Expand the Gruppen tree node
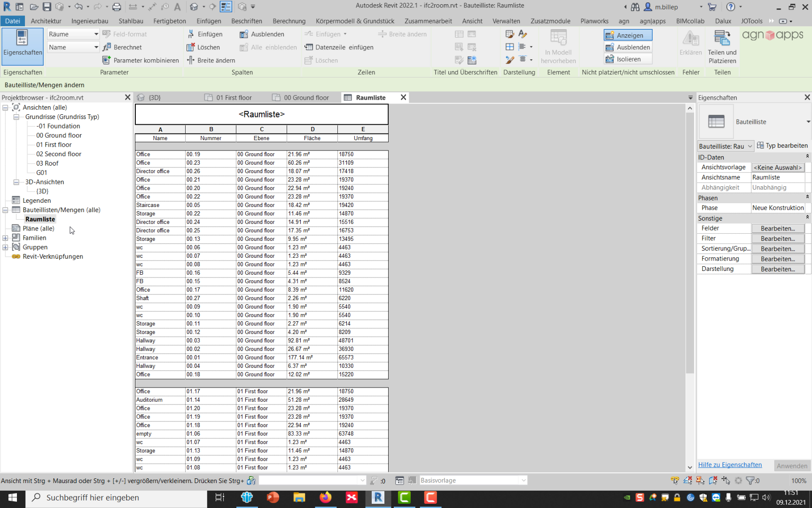This screenshot has width=812, height=508. [5, 247]
